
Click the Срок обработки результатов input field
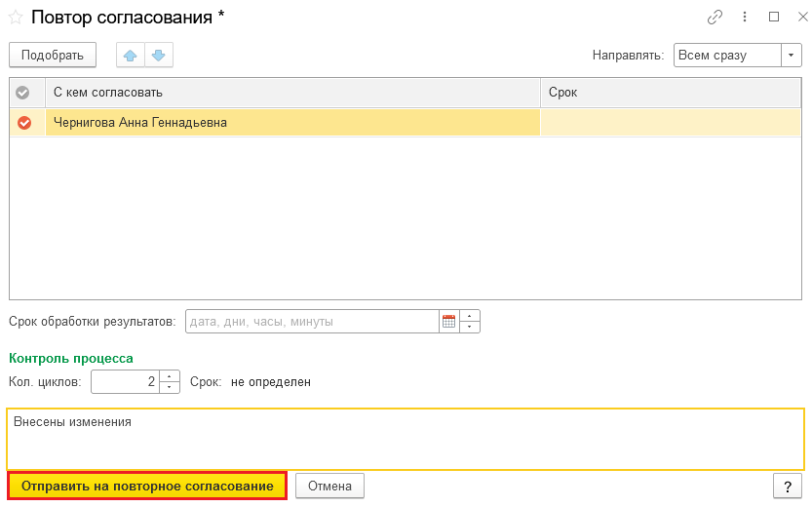pos(312,321)
